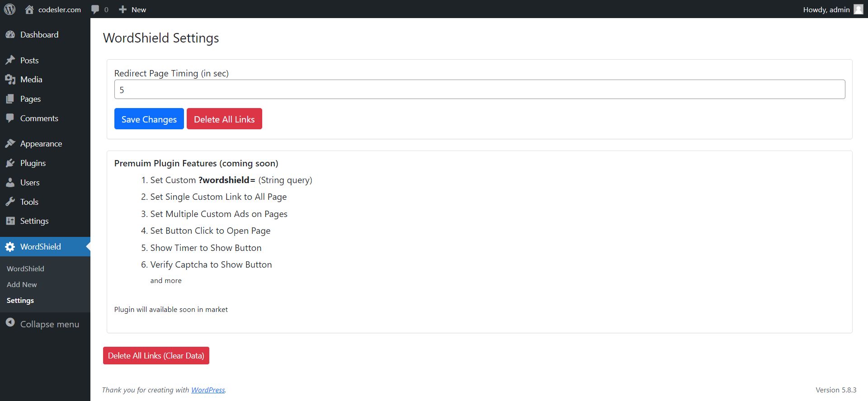Click the Collapse menu arrow icon
This screenshot has width=868, height=401.
(x=10, y=323)
